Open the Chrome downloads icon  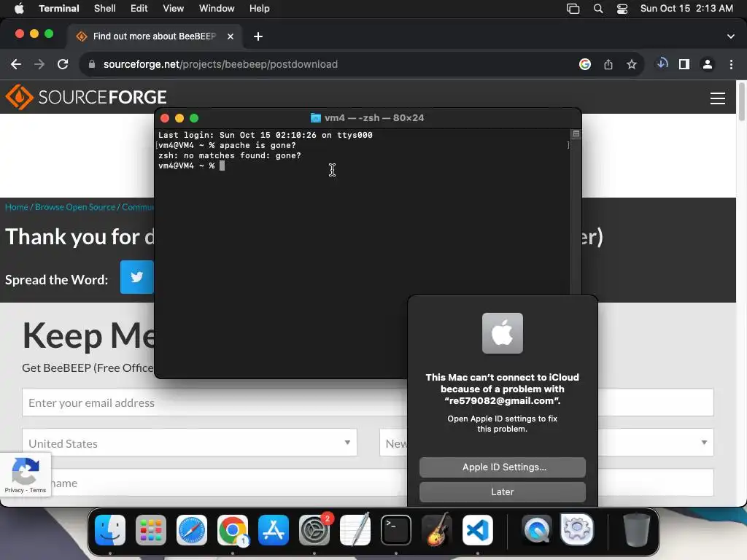tap(662, 64)
